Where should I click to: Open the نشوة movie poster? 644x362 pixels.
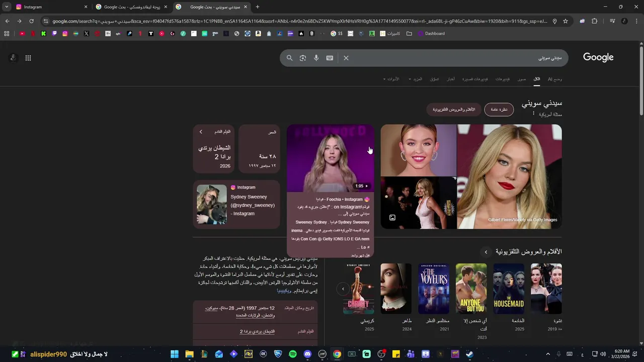546,289
